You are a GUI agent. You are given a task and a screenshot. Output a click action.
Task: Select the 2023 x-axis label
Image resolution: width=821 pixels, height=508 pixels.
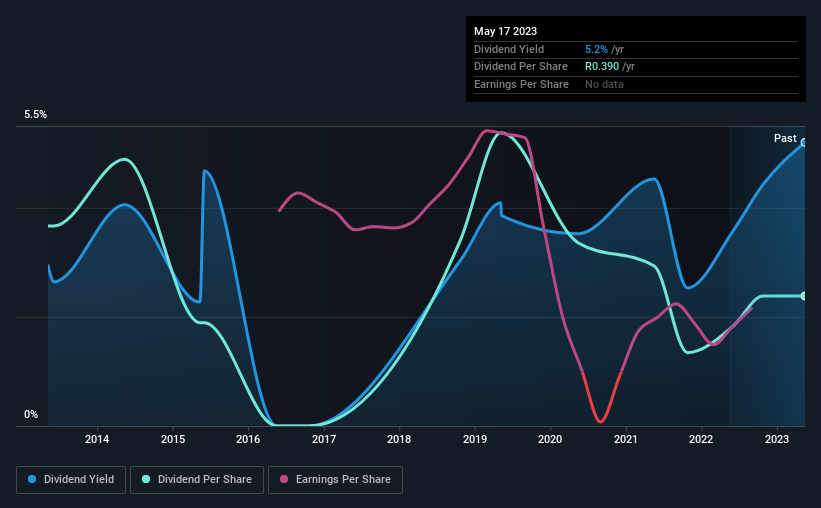(x=777, y=439)
